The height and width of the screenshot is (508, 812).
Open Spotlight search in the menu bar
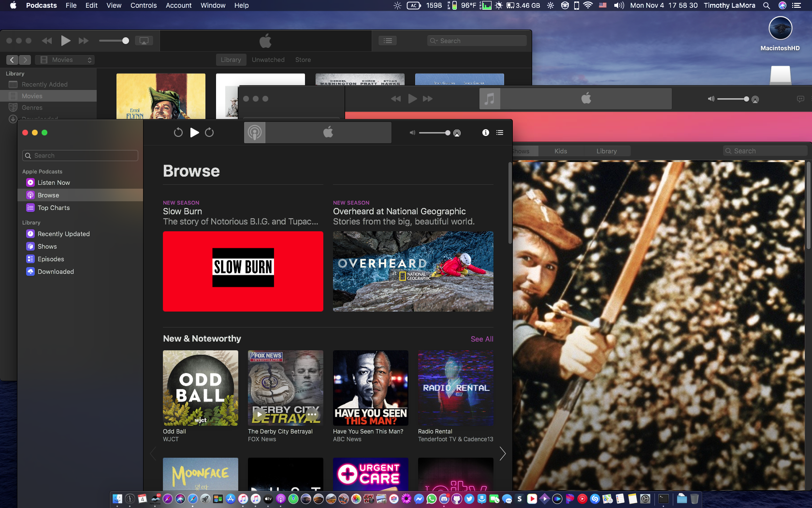pos(767,5)
